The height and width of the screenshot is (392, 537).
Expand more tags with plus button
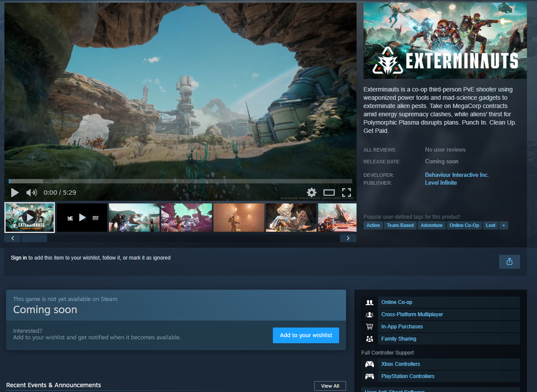pyautogui.click(x=503, y=225)
